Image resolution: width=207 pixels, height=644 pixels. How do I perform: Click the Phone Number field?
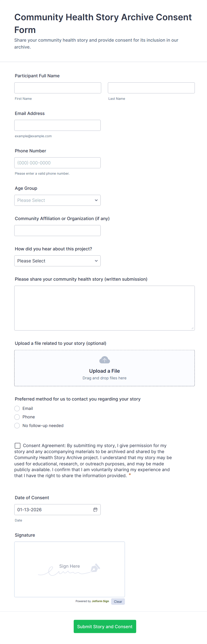[57, 162]
